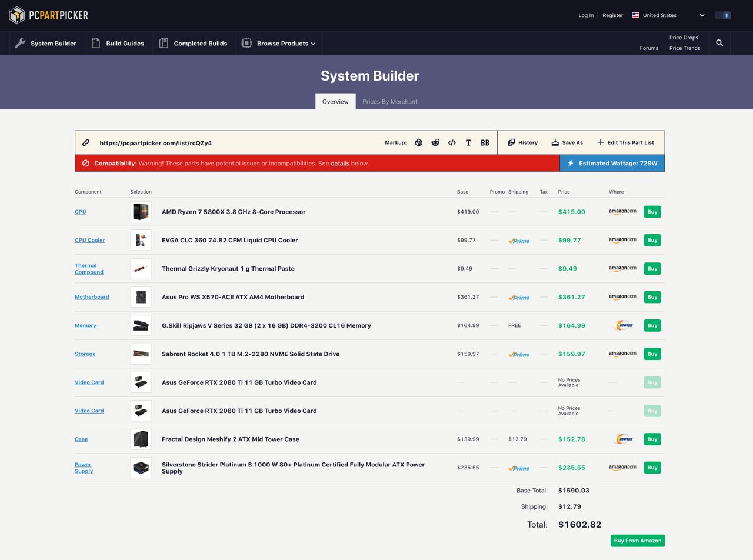Follow the compatibility details link
Image resolution: width=753 pixels, height=560 pixels.
coord(340,163)
